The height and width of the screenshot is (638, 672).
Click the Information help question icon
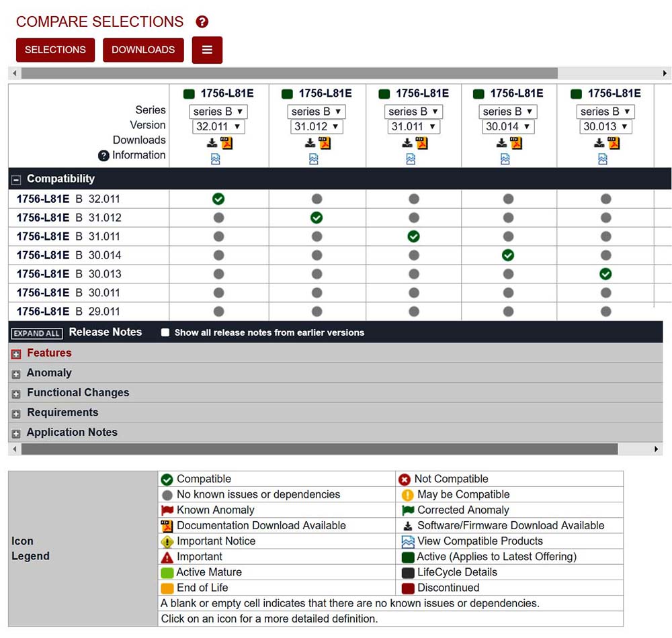click(x=103, y=156)
